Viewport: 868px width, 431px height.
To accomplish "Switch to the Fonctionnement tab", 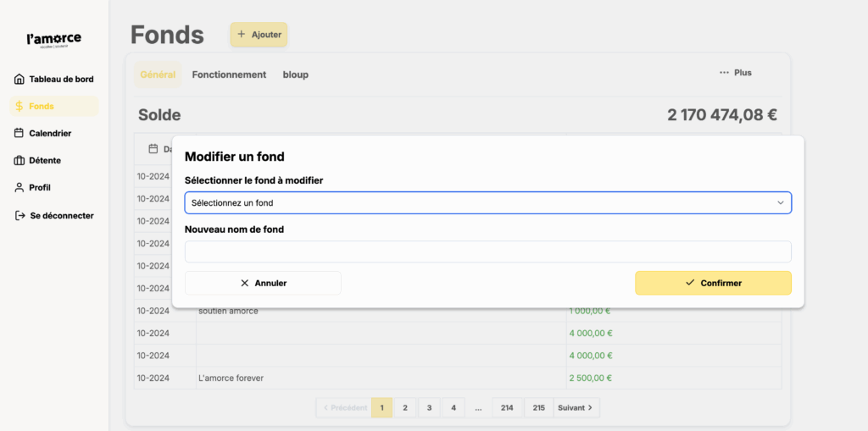I will [x=229, y=75].
